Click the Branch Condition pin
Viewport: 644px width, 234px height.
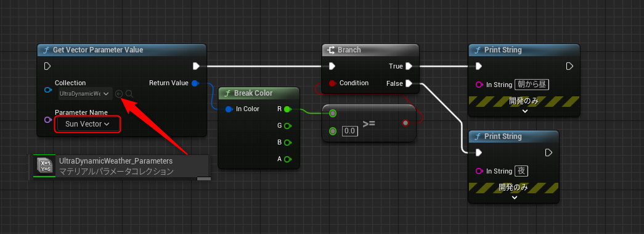pyautogui.click(x=333, y=83)
